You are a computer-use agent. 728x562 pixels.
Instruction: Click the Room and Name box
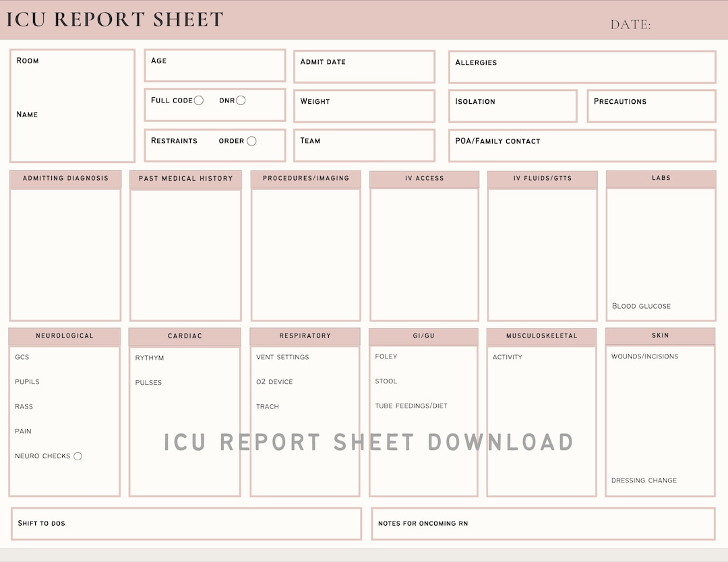[71, 104]
